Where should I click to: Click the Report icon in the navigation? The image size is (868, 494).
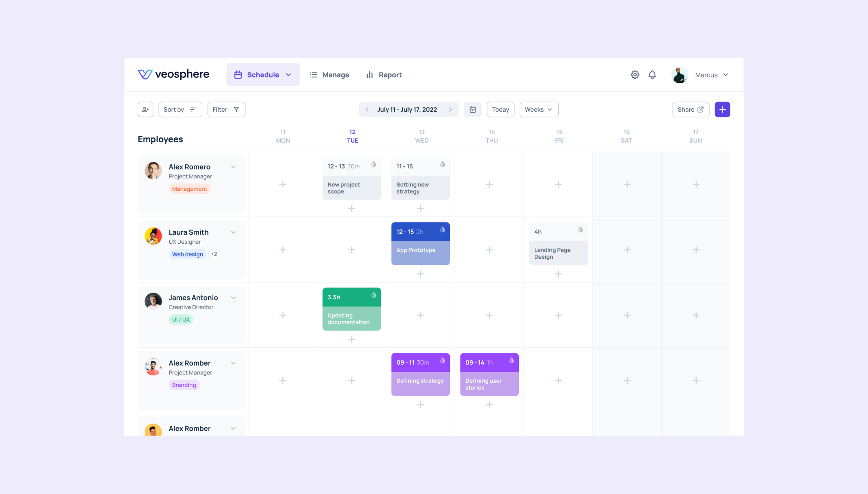369,75
